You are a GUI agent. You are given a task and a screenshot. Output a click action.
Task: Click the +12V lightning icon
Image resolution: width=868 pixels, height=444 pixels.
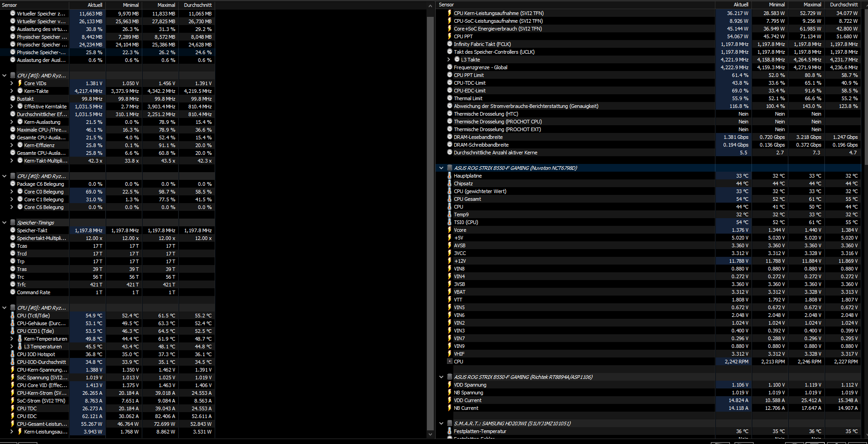coord(450,261)
